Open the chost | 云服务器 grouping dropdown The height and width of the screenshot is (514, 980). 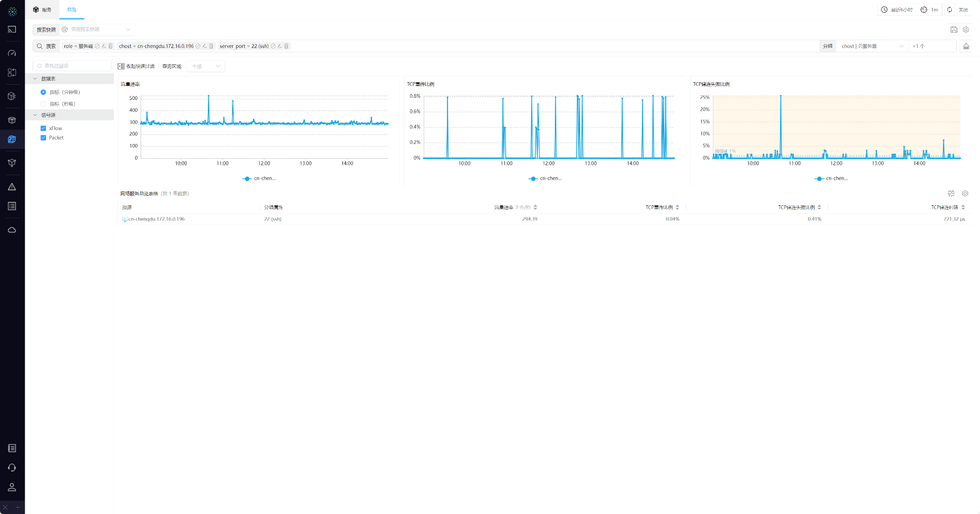[872, 46]
